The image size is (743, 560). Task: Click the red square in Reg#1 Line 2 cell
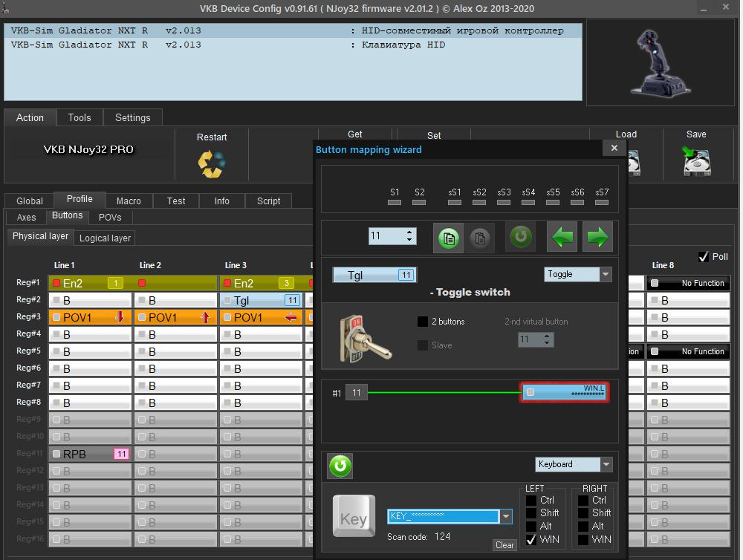(142, 283)
